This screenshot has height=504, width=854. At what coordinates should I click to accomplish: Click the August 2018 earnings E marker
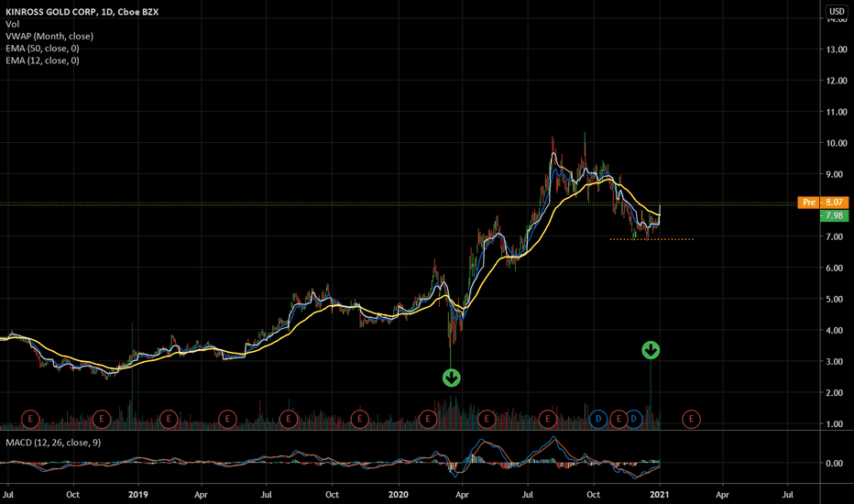[x=30, y=419]
